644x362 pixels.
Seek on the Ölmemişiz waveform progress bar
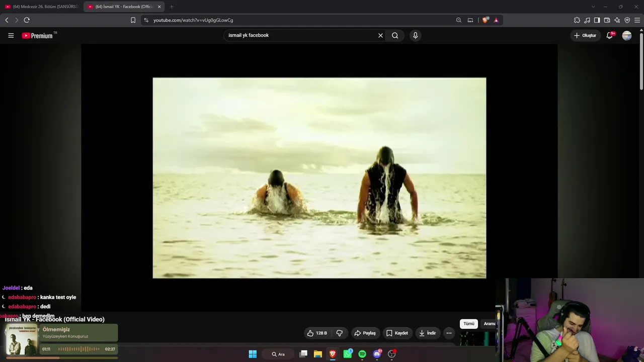[x=78, y=349]
